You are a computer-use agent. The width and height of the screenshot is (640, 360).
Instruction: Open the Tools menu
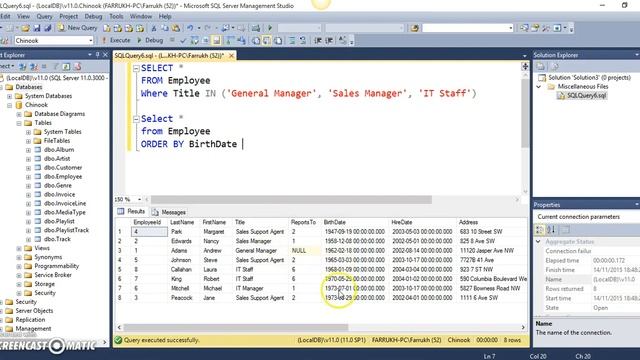tap(116, 16)
